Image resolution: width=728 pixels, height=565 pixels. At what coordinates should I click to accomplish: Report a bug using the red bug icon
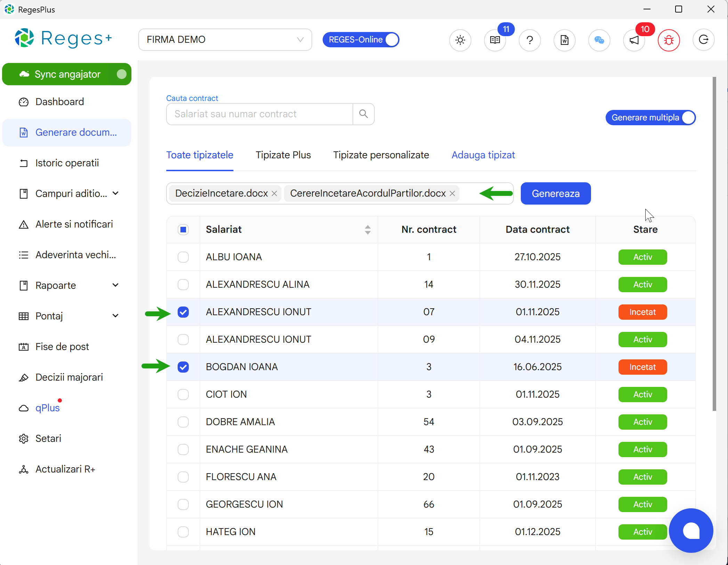click(x=669, y=40)
